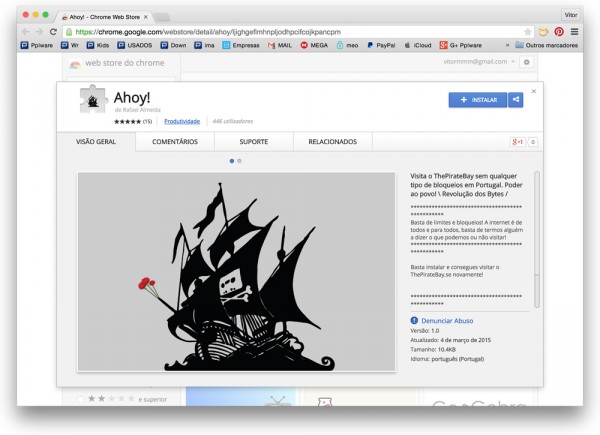
Task: Open the Chrome hamburger menu
Action: [x=574, y=32]
